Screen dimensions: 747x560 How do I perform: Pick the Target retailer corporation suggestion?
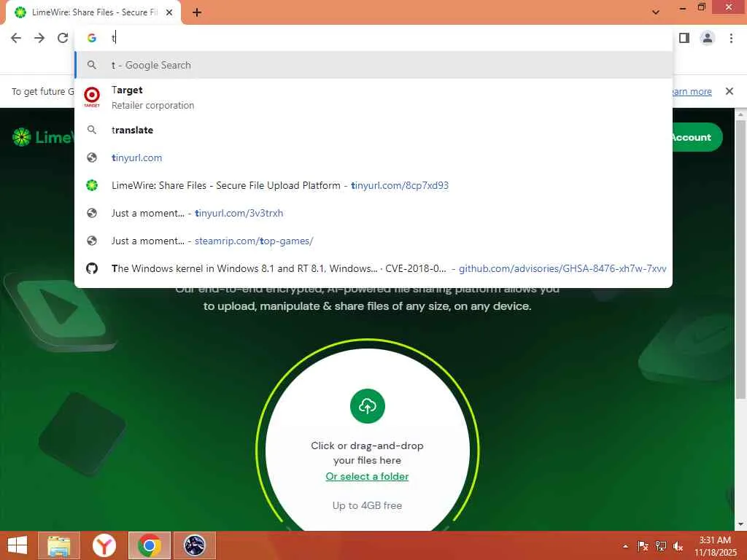point(373,97)
